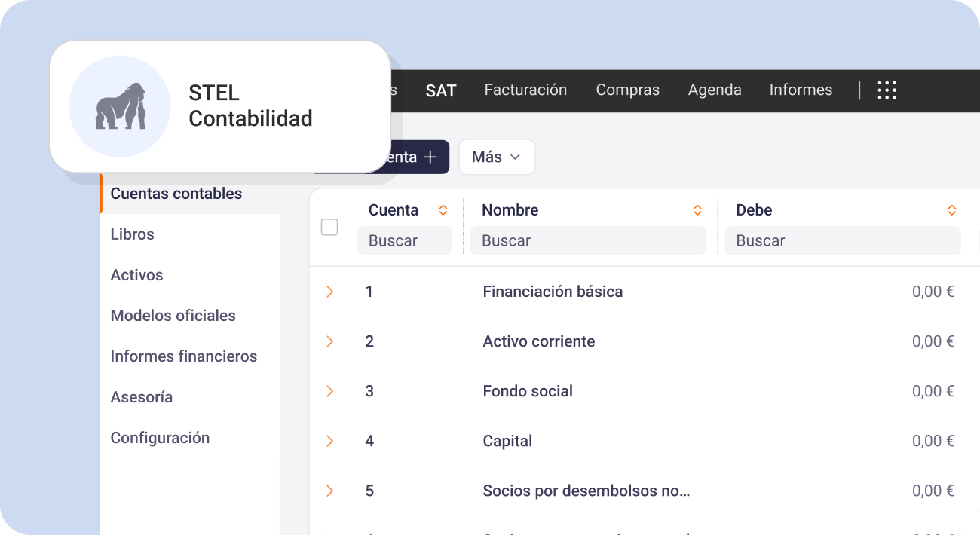The image size is (980, 535).
Task: Open the apps grid icon
Action: (x=887, y=90)
